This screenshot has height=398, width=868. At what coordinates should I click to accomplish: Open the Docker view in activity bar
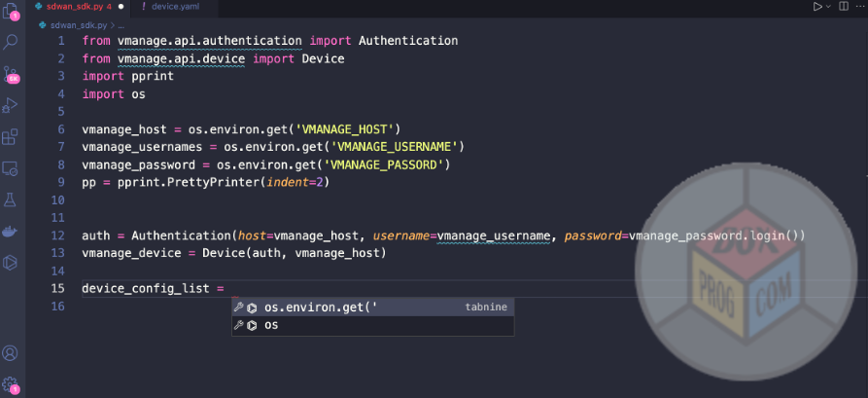[x=12, y=232]
